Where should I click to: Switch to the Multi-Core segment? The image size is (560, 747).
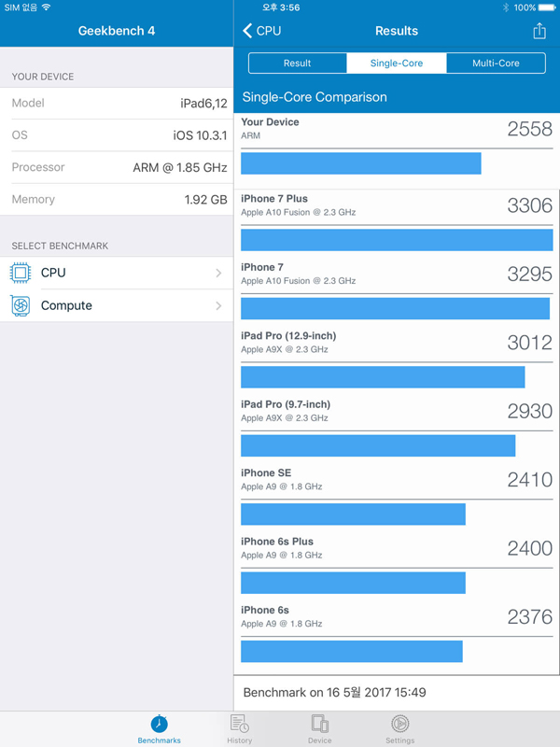pyautogui.click(x=496, y=63)
